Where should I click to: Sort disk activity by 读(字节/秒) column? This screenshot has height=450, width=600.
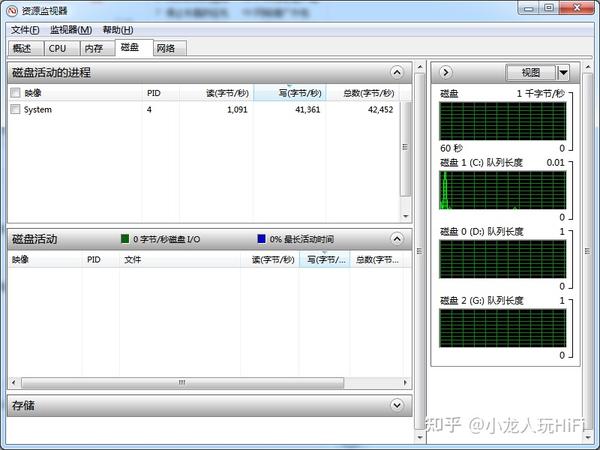(x=270, y=259)
